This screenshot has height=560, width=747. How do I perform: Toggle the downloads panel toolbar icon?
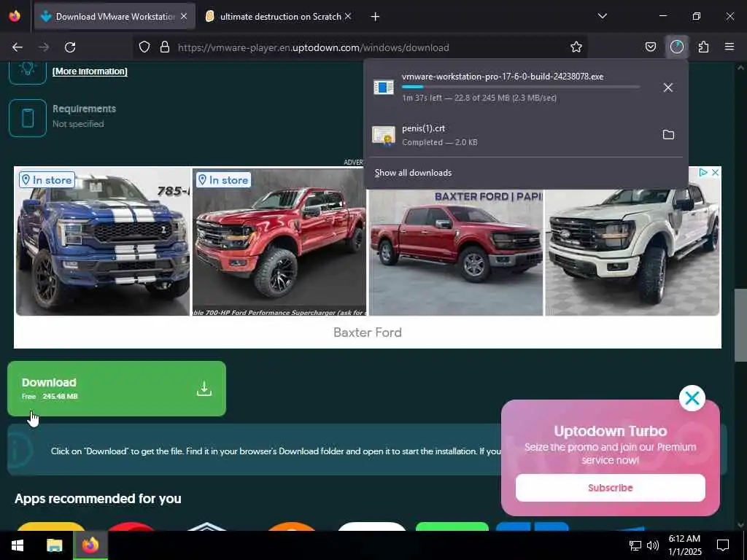point(677,47)
